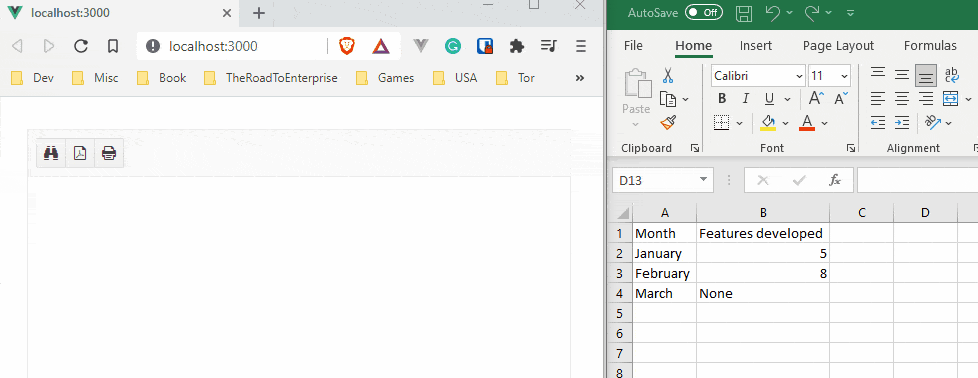This screenshot has height=378, width=978.
Task: Select the Format Painter brush in Excel
Action: (668, 122)
